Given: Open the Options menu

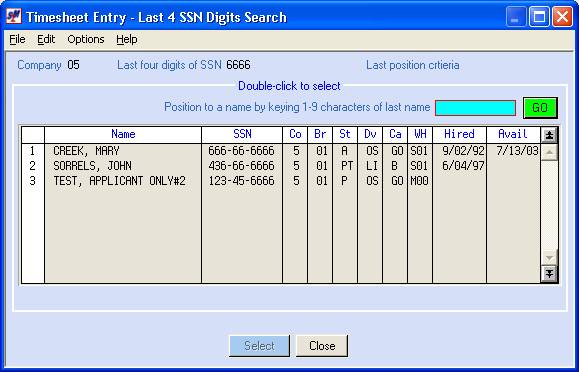Looking at the screenshot, I should (86, 39).
